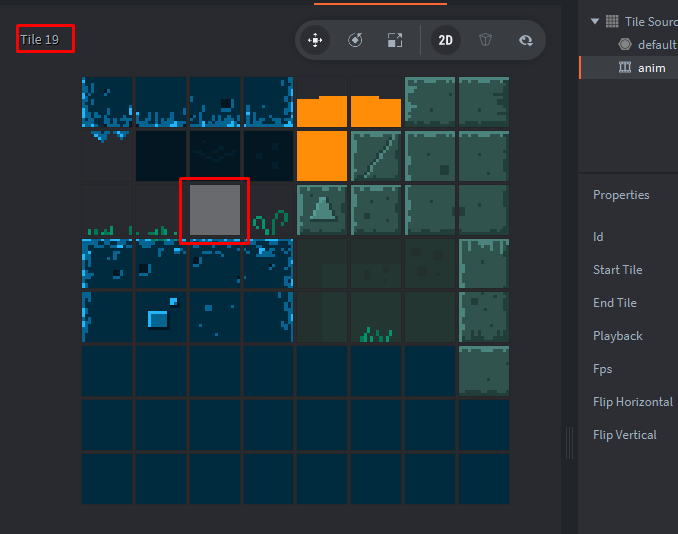Pick the green tile with triangle symbol
This screenshot has height=534, width=678.
322,210
